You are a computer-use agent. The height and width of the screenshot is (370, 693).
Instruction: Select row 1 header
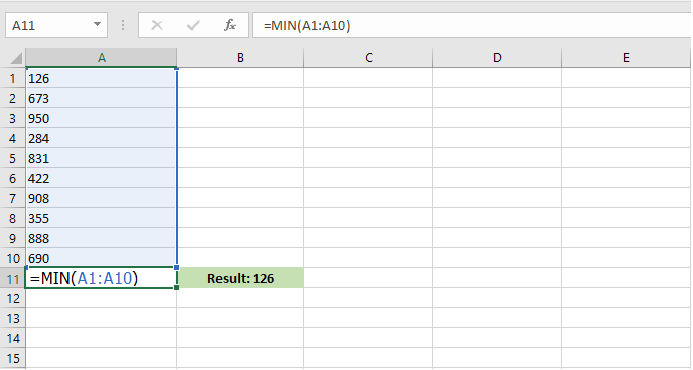pyautogui.click(x=12, y=78)
